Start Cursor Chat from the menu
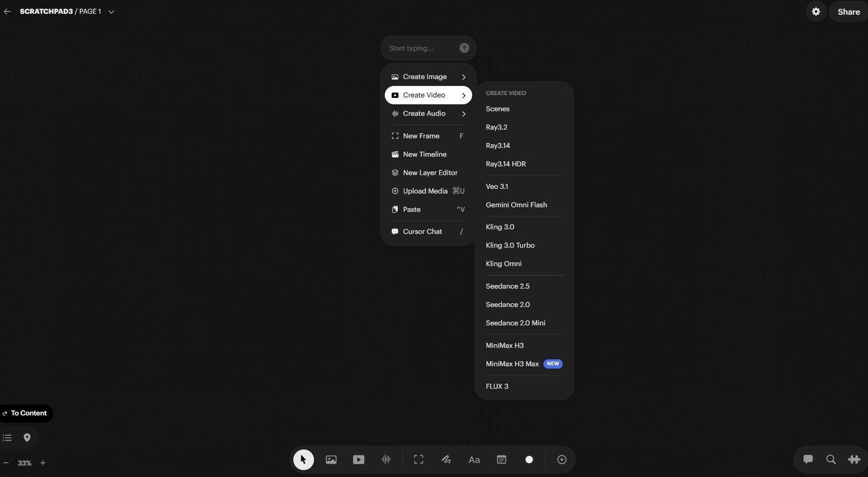The height and width of the screenshot is (477, 868). 428,232
